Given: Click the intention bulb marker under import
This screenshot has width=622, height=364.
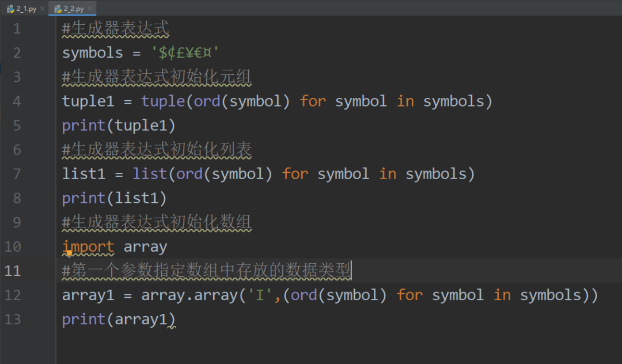Looking at the screenshot, I should coord(69,253).
